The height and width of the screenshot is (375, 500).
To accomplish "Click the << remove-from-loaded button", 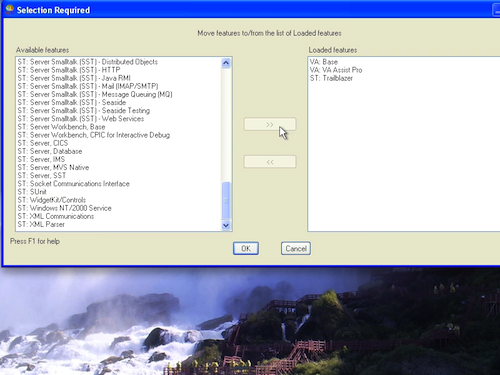I will (270, 162).
